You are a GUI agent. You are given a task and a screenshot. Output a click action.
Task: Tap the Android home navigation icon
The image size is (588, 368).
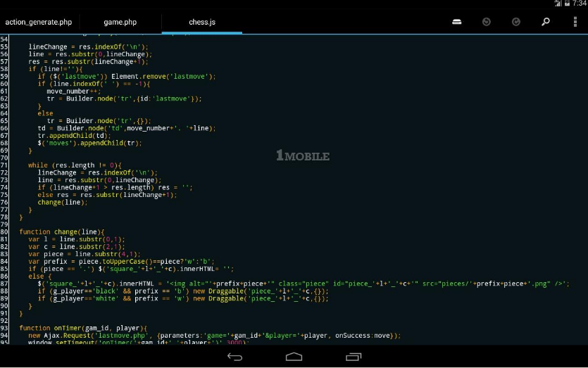[294, 357]
